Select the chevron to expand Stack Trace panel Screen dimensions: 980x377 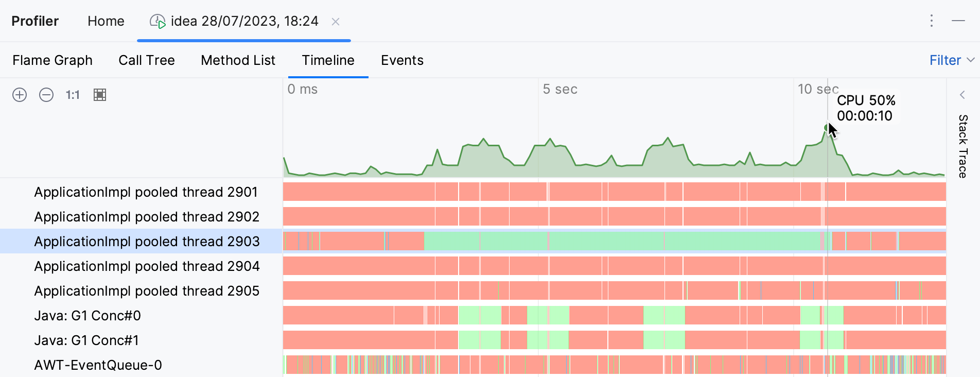(x=962, y=95)
